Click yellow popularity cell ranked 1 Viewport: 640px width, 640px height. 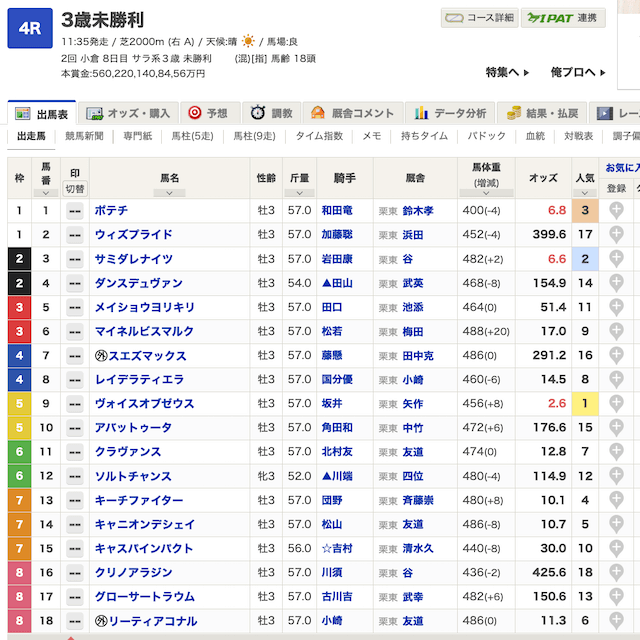pyautogui.click(x=586, y=403)
